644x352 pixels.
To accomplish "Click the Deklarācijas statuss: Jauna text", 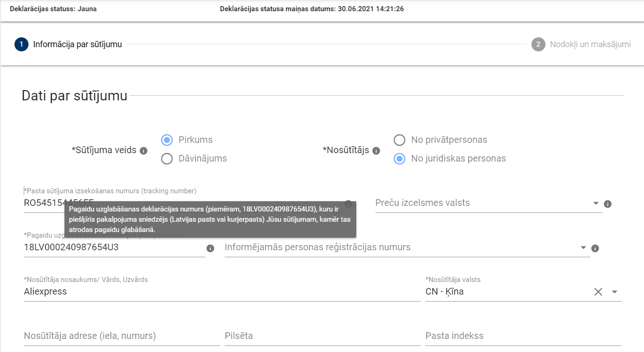I will pyautogui.click(x=53, y=8).
